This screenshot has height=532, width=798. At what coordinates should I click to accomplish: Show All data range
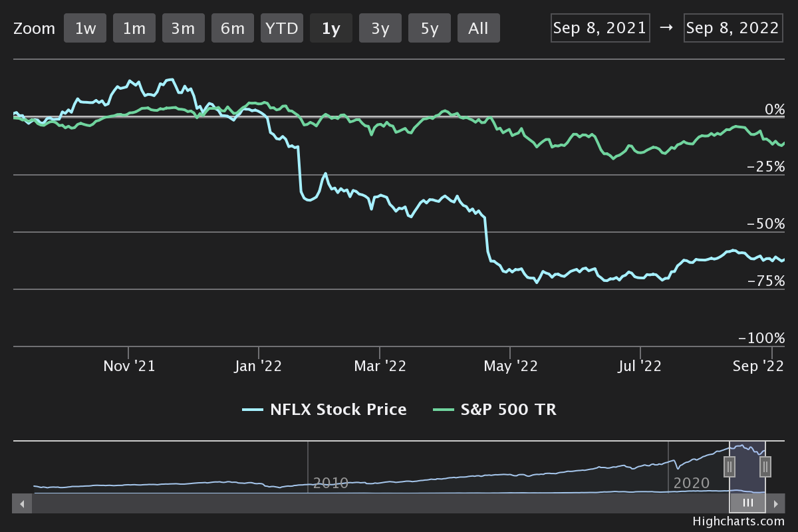(478, 29)
